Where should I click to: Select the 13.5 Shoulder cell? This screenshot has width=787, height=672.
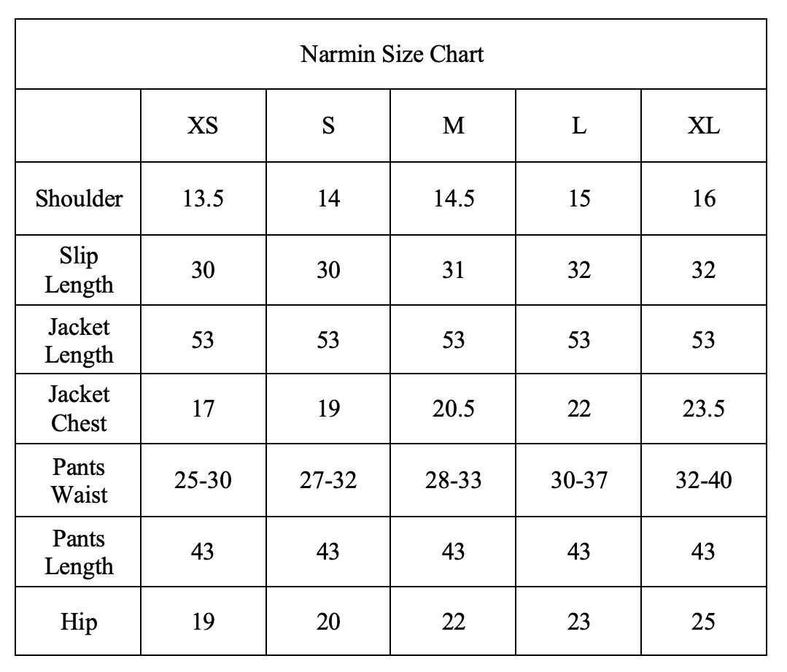(x=203, y=198)
